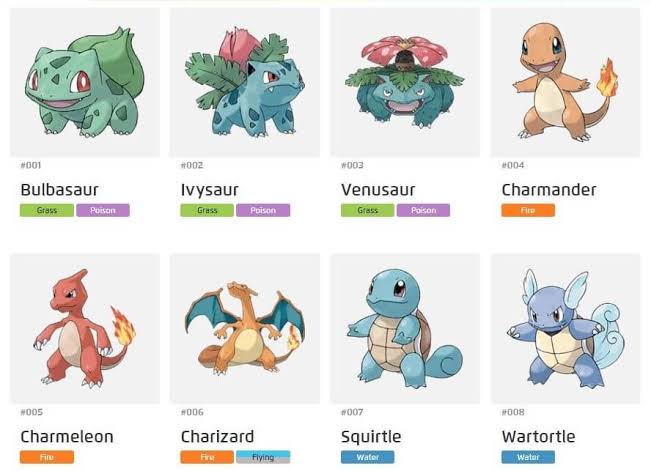
Task: Click the Charmander picture
Action: 565,82
